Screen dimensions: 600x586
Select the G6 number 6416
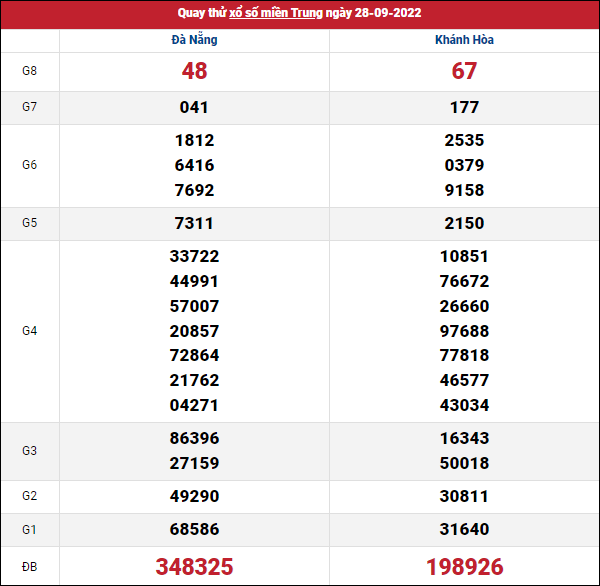(x=194, y=165)
